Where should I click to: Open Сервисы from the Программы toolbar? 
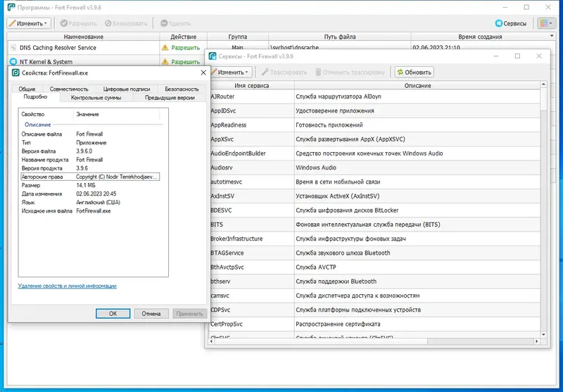coord(511,23)
